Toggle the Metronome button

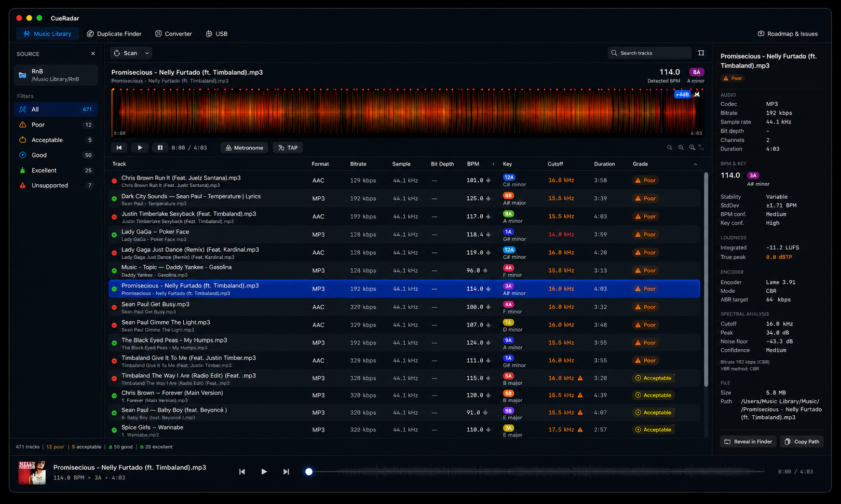(x=244, y=148)
